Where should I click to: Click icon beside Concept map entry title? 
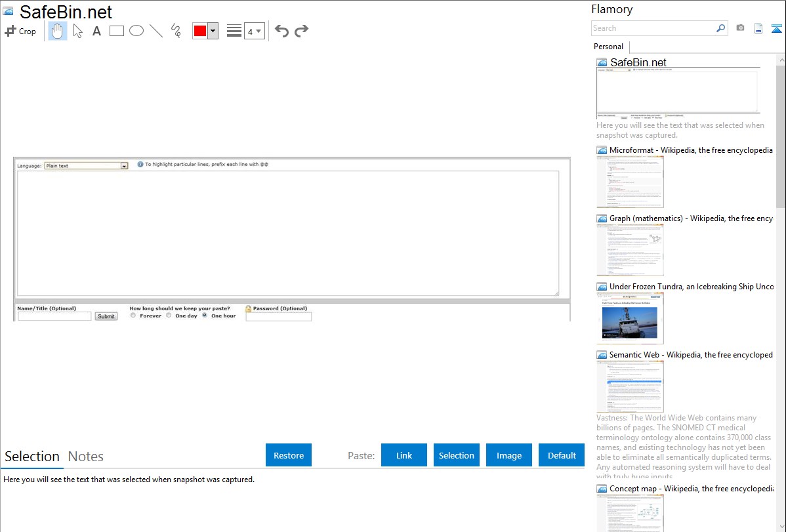point(602,488)
